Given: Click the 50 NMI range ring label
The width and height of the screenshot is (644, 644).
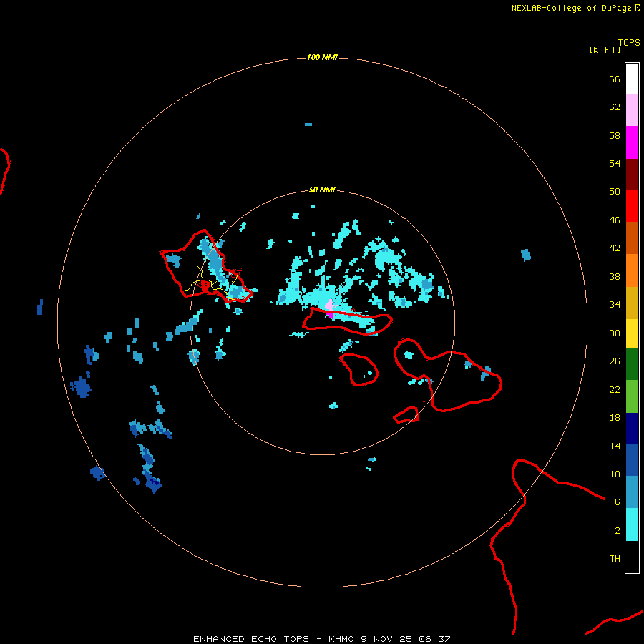Looking at the screenshot, I should click(322, 190).
